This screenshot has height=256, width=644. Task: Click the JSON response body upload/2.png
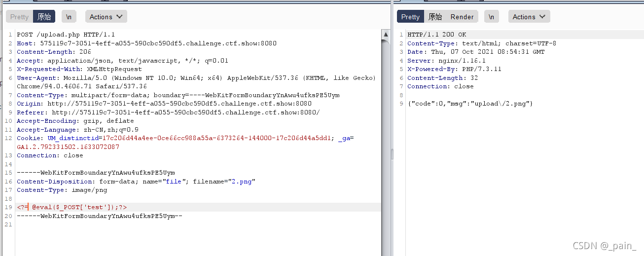[470, 104]
